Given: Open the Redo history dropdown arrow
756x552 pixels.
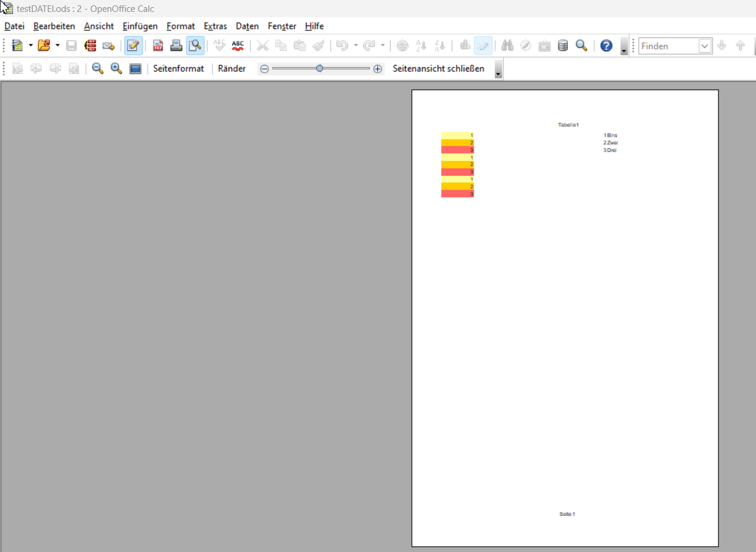Looking at the screenshot, I should 383,46.
